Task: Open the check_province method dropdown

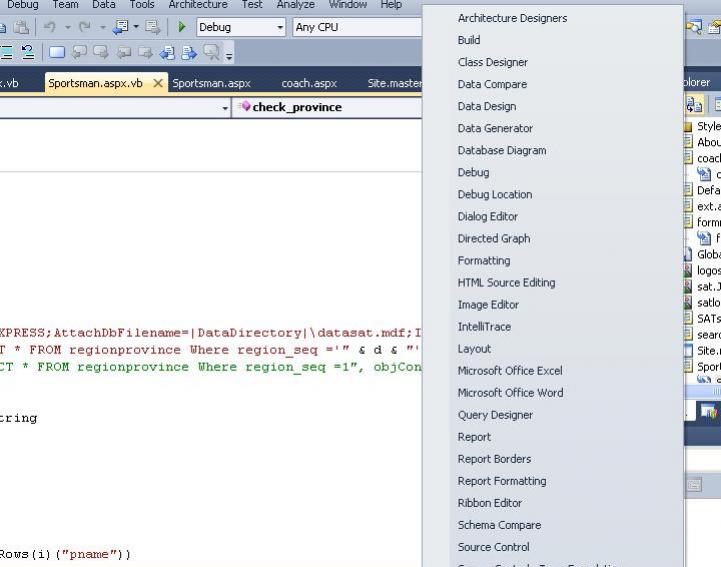Action: pos(327,107)
